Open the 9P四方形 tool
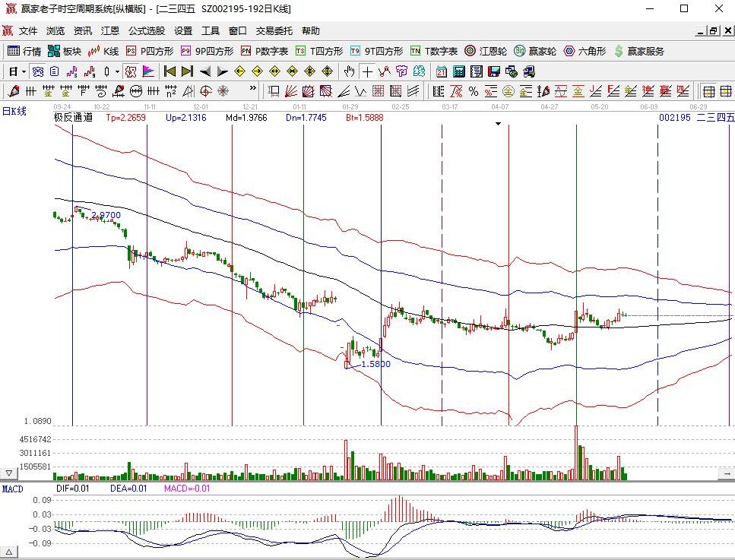735x560 pixels. pyautogui.click(x=208, y=51)
